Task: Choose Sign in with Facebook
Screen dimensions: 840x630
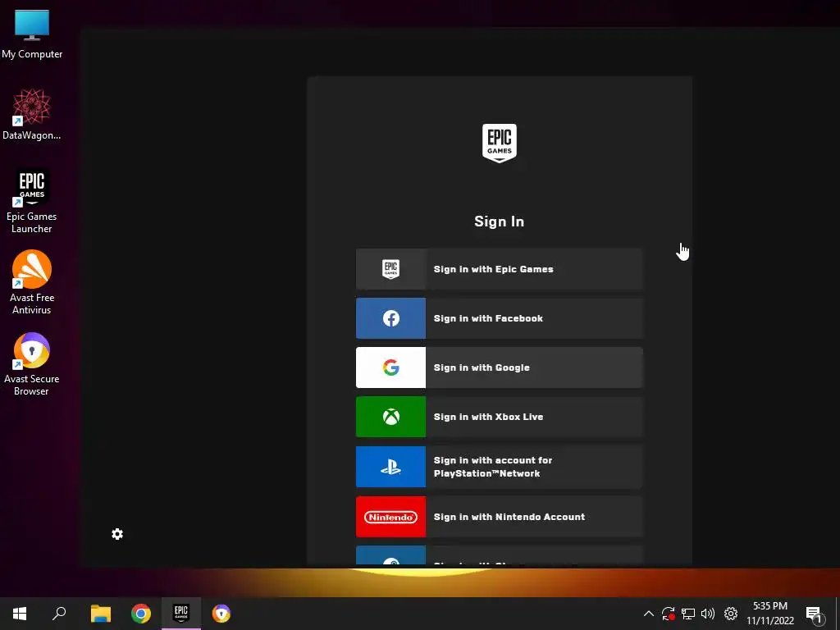Action: coord(500,318)
